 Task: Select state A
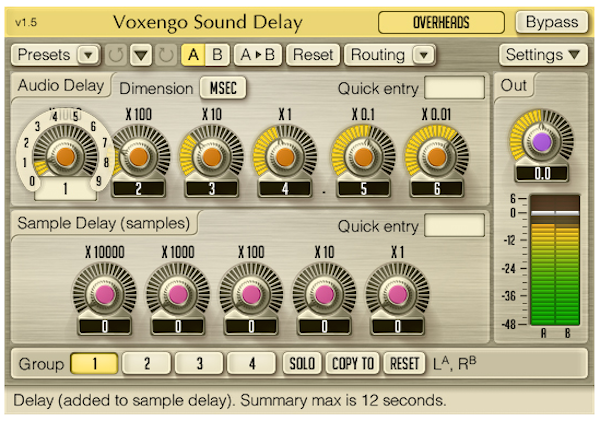tap(193, 55)
